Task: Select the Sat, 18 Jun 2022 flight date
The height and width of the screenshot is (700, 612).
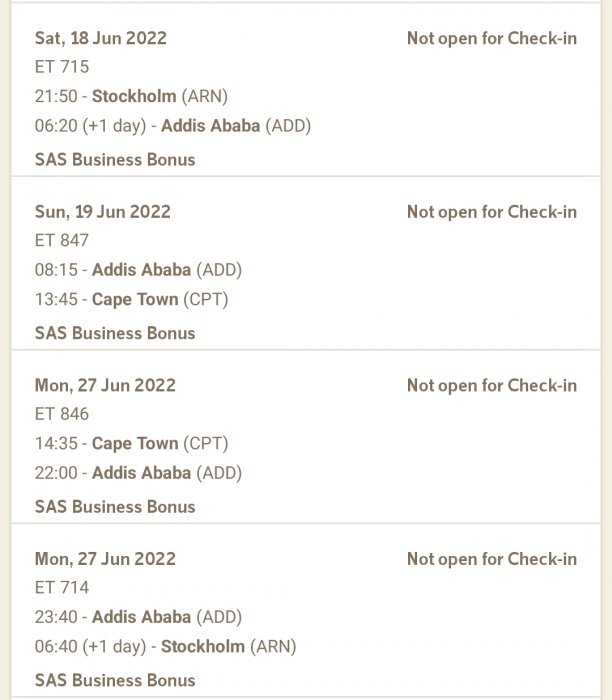Action: [101, 38]
